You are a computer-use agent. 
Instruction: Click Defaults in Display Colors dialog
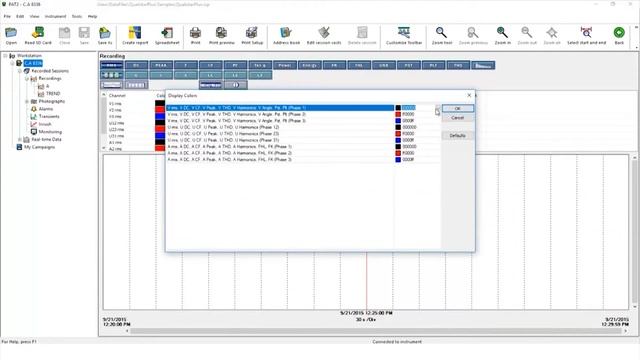click(x=458, y=136)
